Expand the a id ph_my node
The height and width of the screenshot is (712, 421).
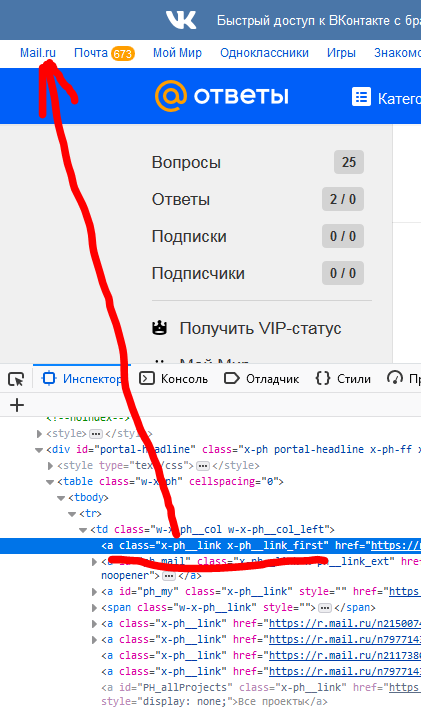click(94, 592)
